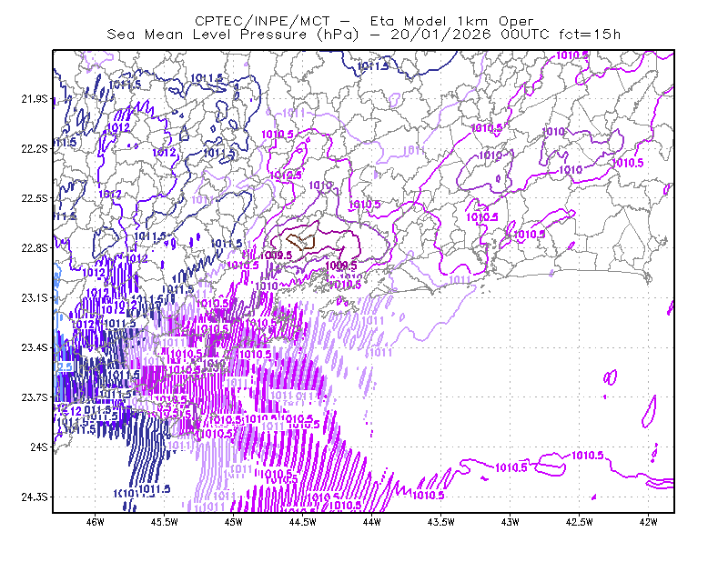The height and width of the screenshot is (562, 728).
Task: Click the 23.7S latitude axis label
Action: coord(35,397)
